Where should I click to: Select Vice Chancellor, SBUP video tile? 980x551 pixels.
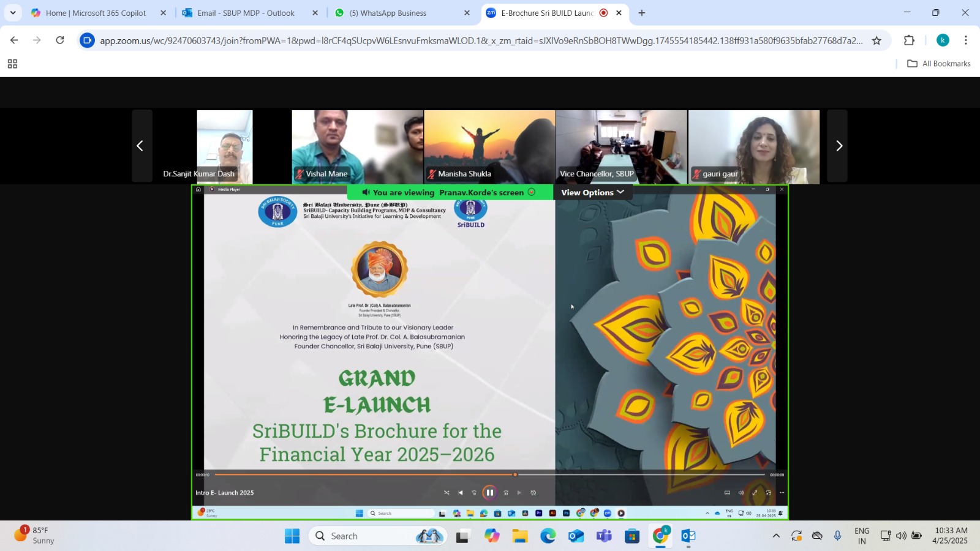pos(622,147)
